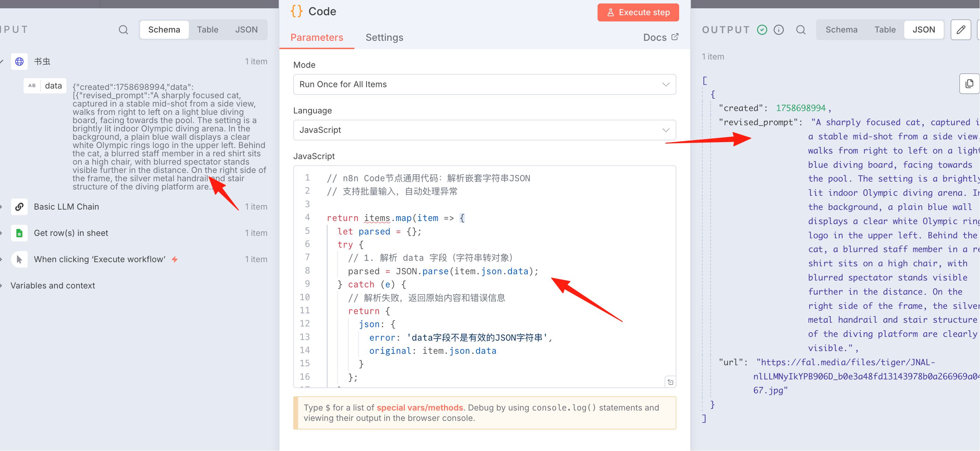Click the AB string type icon beside data

tap(32, 86)
